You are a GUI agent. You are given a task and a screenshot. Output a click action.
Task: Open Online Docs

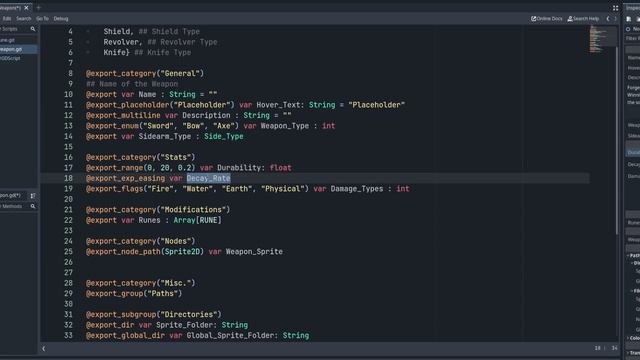tap(547, 19)
